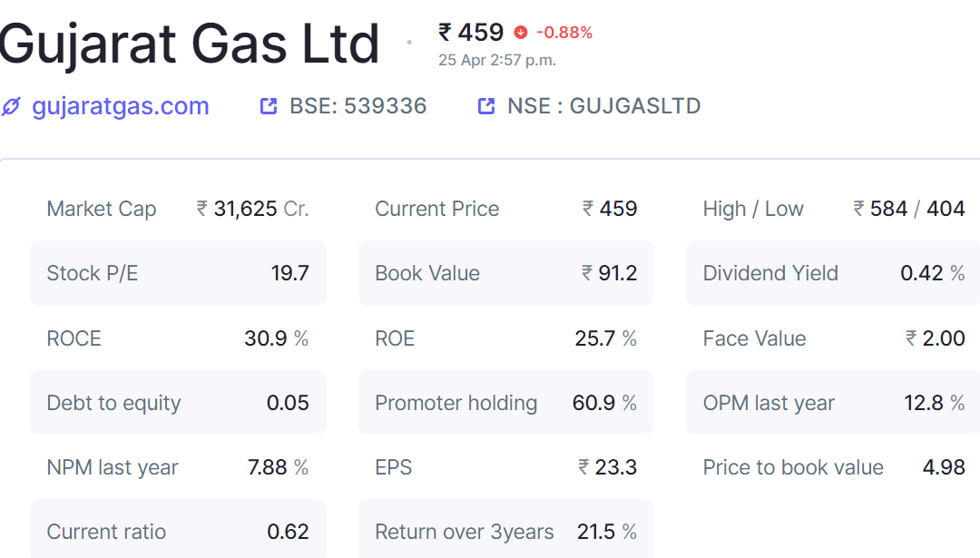Open the gujaratgas.com website link
This screenshot has width=980, height=558.
click(x=121, y=106)
